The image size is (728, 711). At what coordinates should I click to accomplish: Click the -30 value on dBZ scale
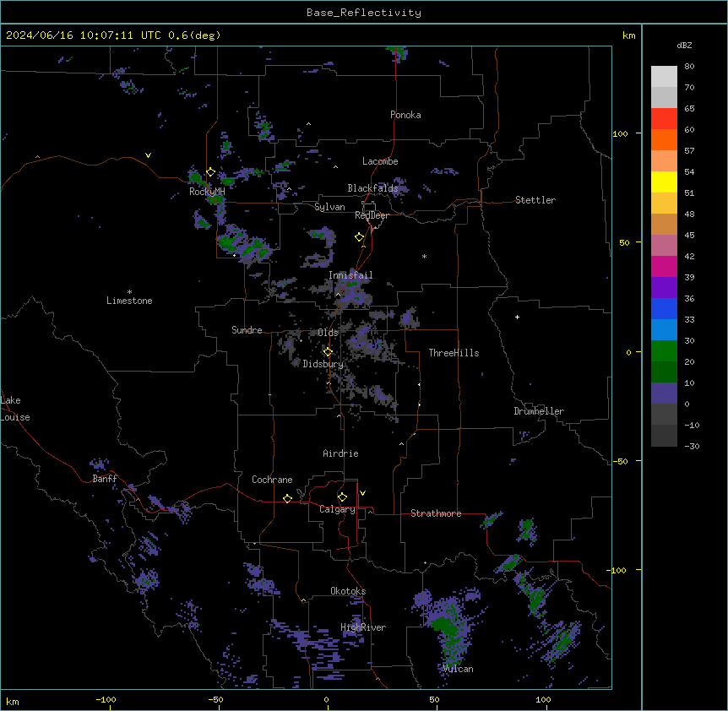click(x=692, y=447)
